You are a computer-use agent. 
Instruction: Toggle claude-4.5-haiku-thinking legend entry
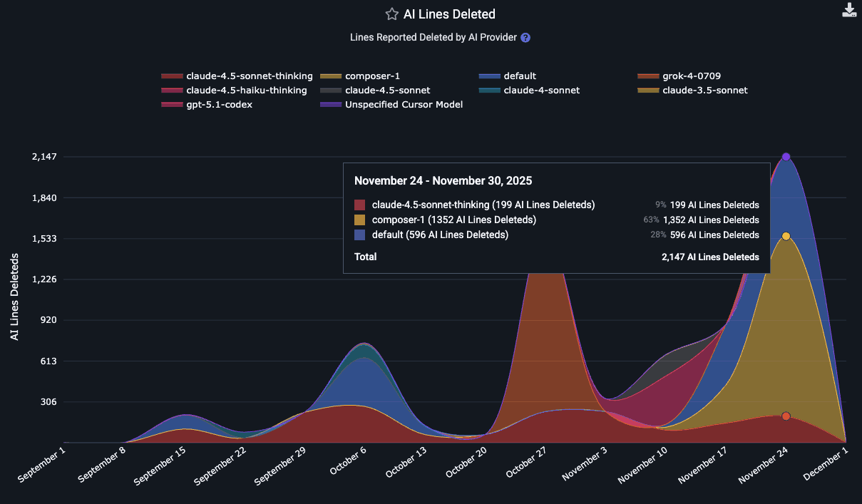tap(246, 91)
